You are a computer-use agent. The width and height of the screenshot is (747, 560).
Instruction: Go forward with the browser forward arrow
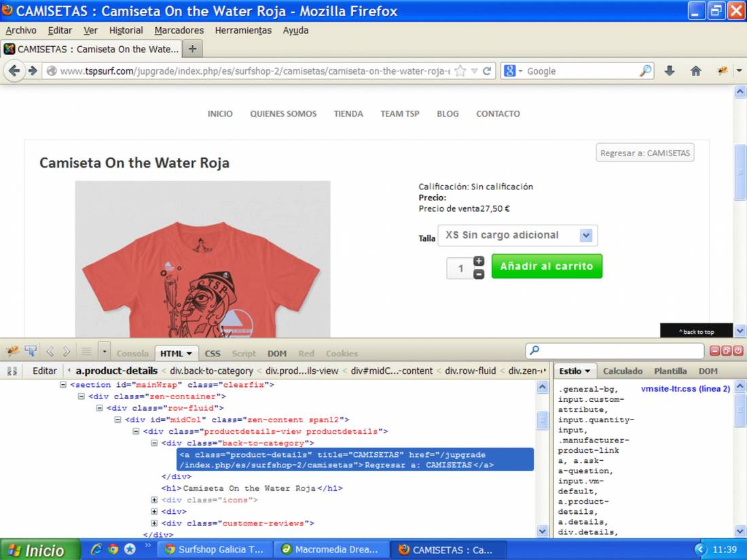point(33,71)
